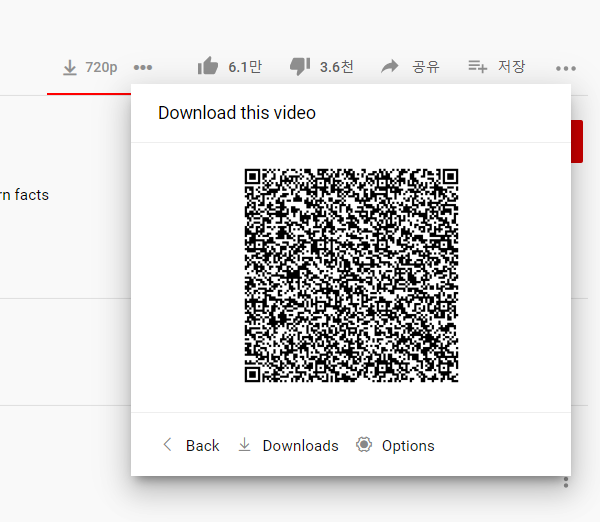Click the 720p download arrow icon
This screenshot has width=600, height=522.
70,68
